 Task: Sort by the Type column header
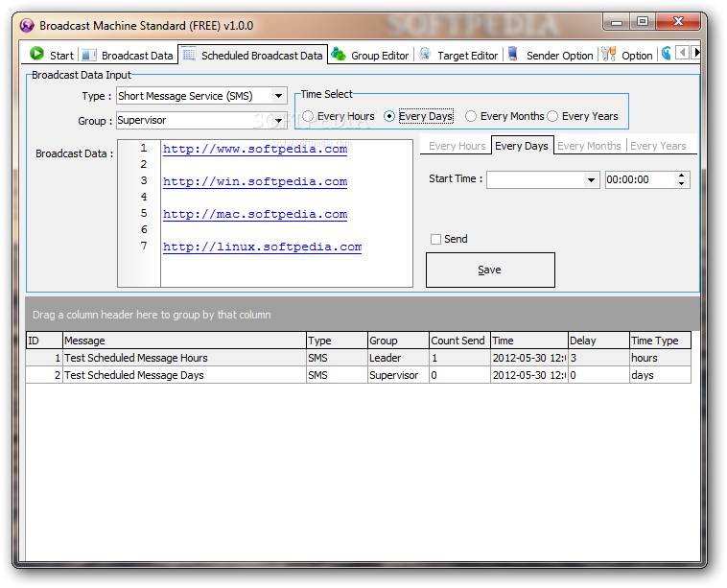[x=337, y=341]
